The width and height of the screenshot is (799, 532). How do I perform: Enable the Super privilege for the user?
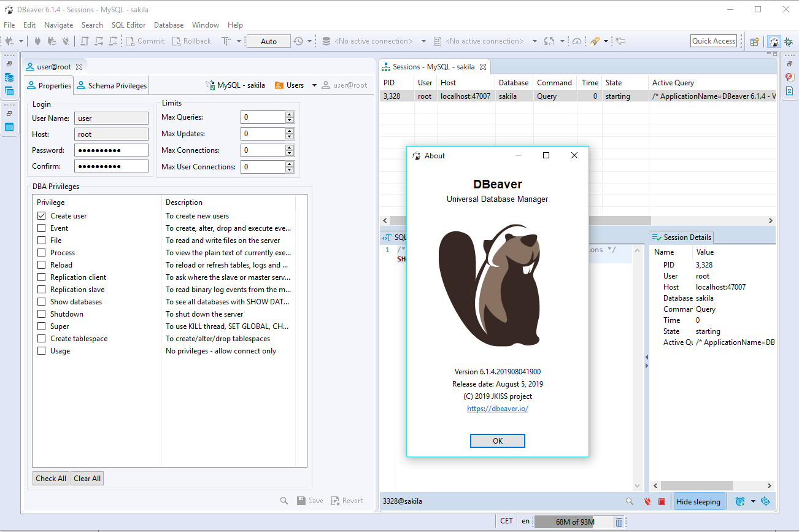(x=41, y=326)
